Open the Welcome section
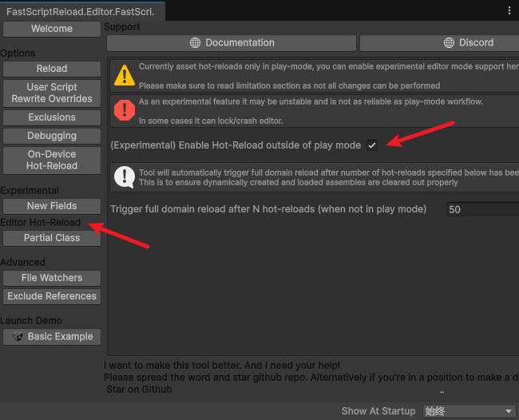 coord(52,29)
